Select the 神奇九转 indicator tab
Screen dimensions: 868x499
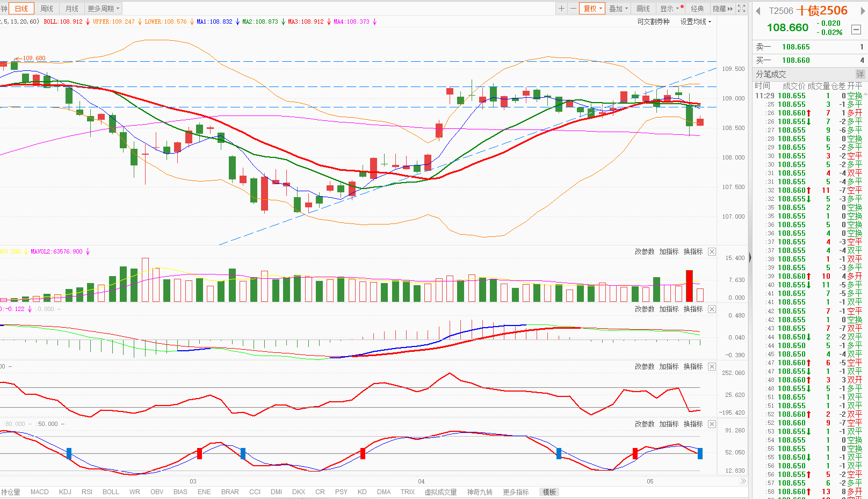[480, 492]
